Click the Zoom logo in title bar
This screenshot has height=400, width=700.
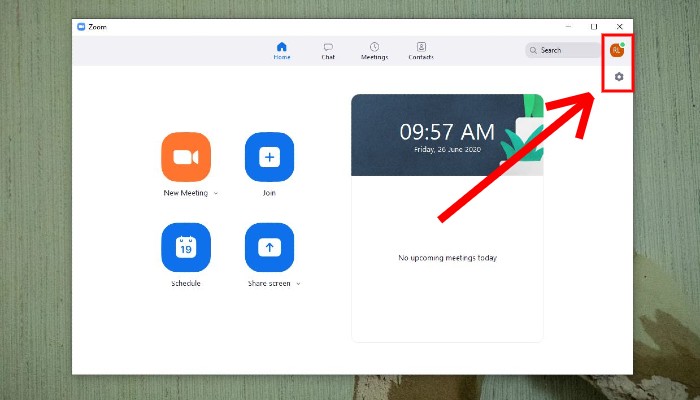tap(81, 27)
